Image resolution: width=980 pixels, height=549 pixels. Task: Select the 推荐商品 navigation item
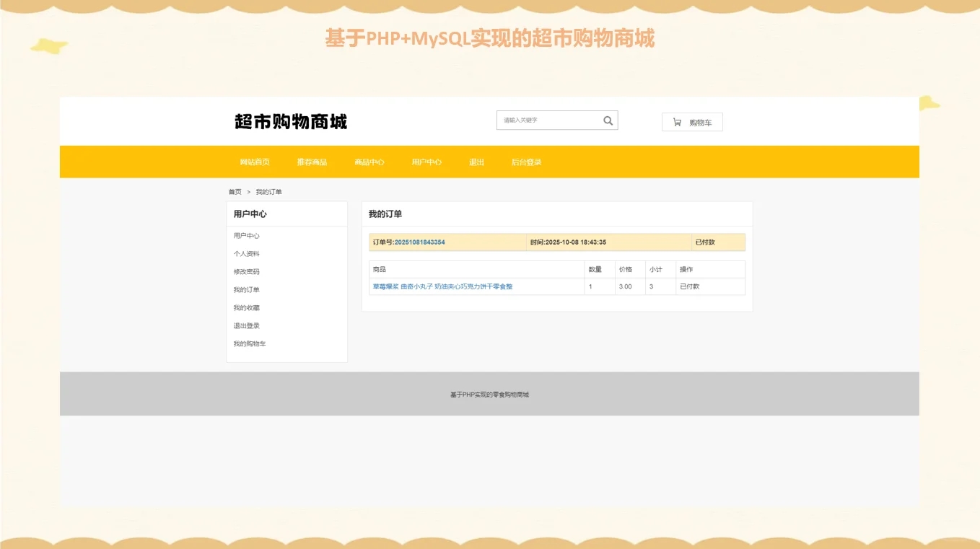point(312,162)
